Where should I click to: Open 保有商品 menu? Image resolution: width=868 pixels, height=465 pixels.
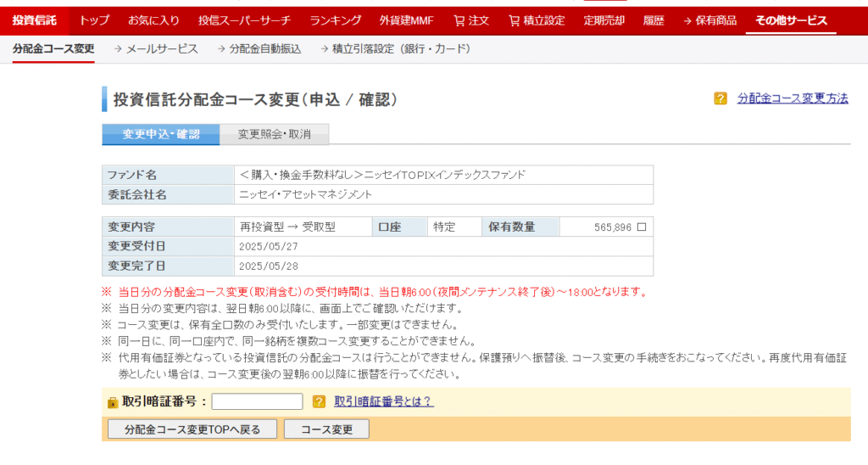click(709, 21)
